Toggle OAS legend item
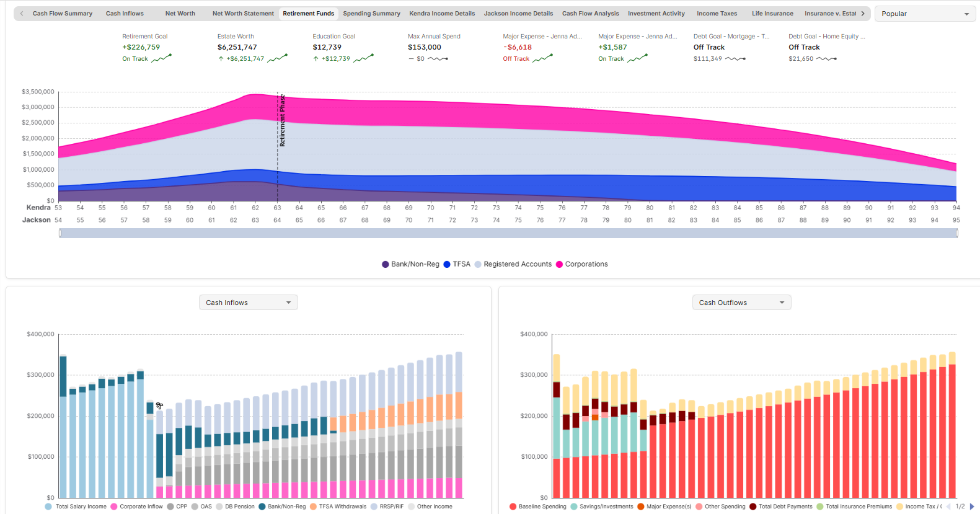The image size is (980, 514). [201, 507]
